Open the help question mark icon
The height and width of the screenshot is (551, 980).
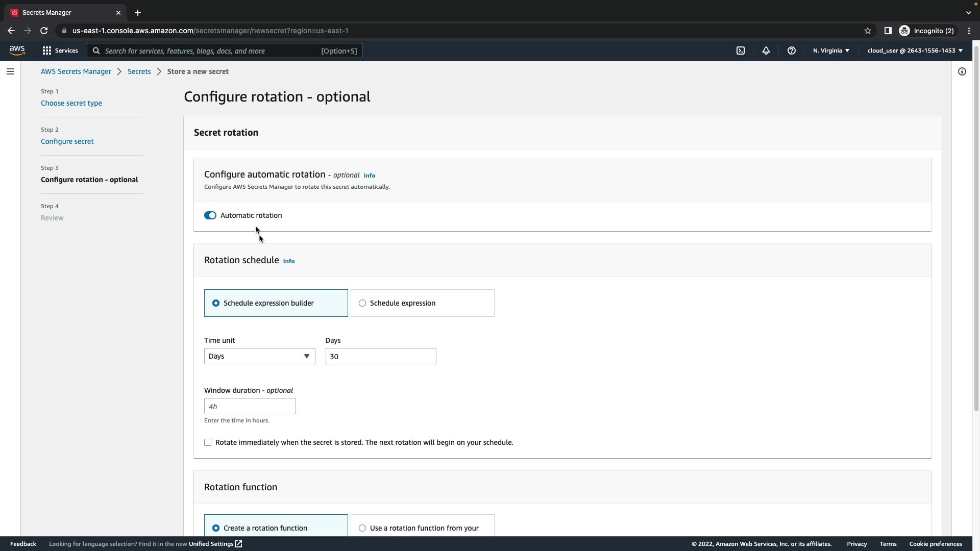click(x=792, y=51)
